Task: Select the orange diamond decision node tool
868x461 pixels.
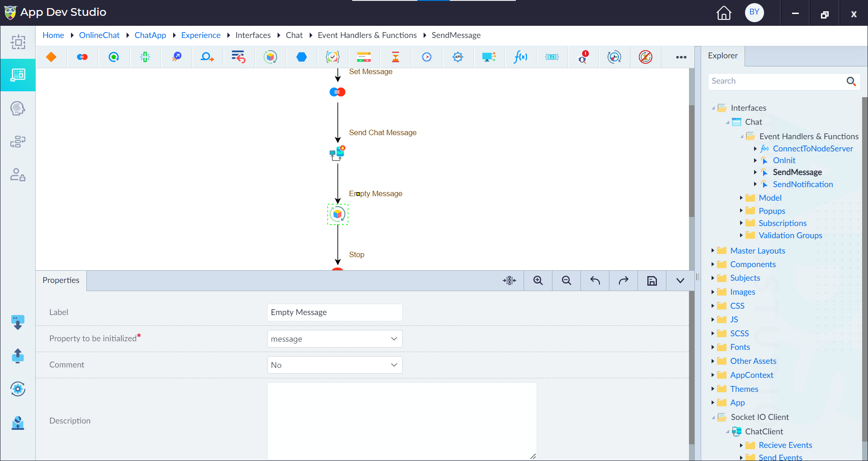Action: click(51, 57)
